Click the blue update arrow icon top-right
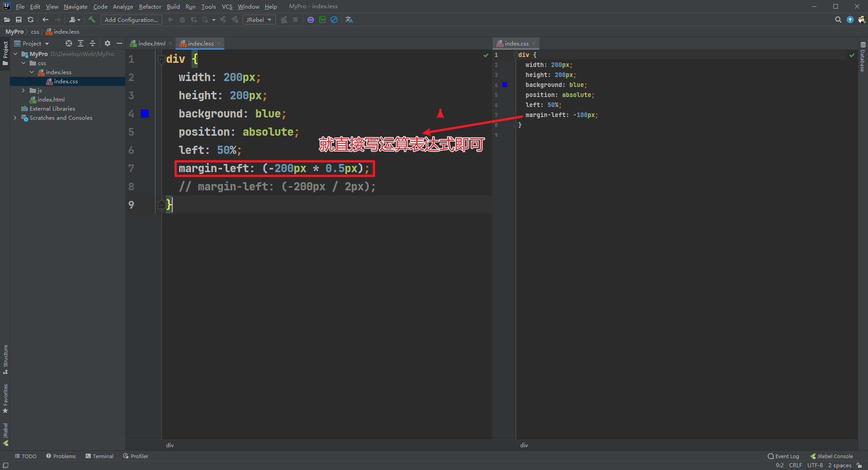Viewport: 868px width, 470px height. tap(850, 20)
